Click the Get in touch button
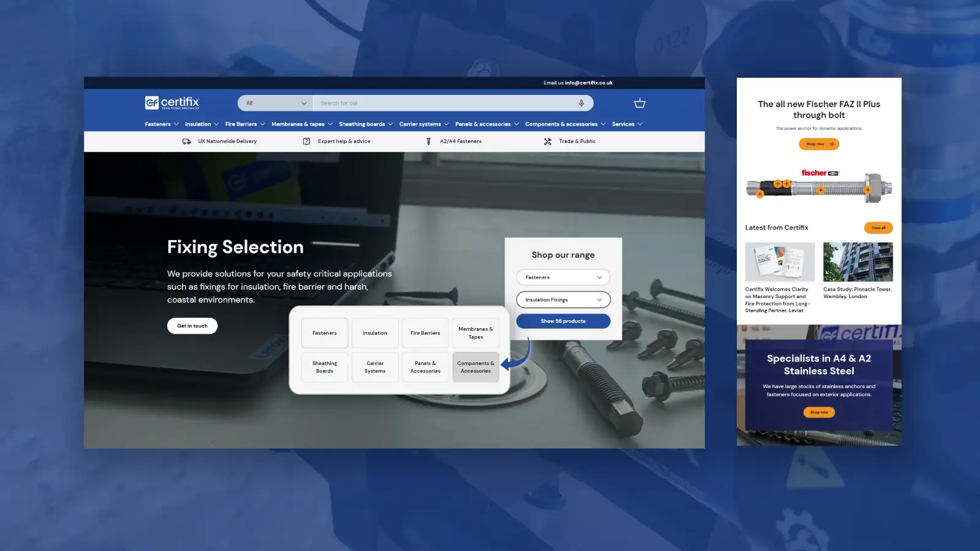Screen dimensions: 980x551 click(x=192, y=326)
